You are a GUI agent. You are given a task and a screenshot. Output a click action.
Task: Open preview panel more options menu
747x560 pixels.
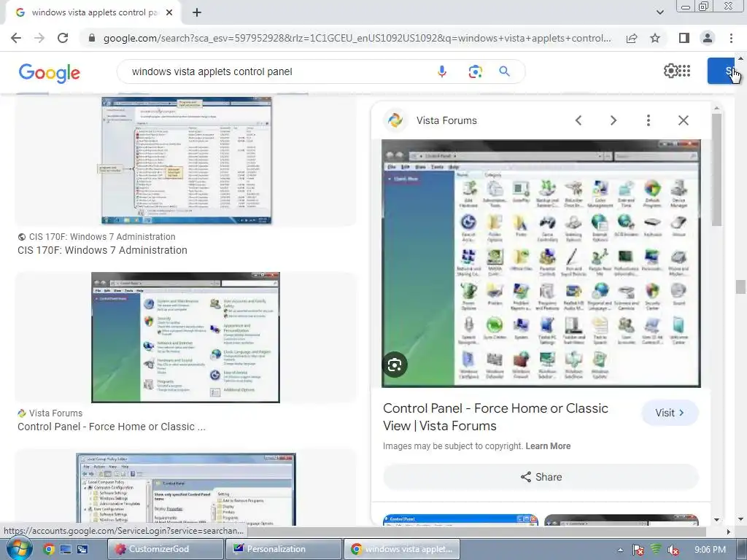[x=648, y=120]
